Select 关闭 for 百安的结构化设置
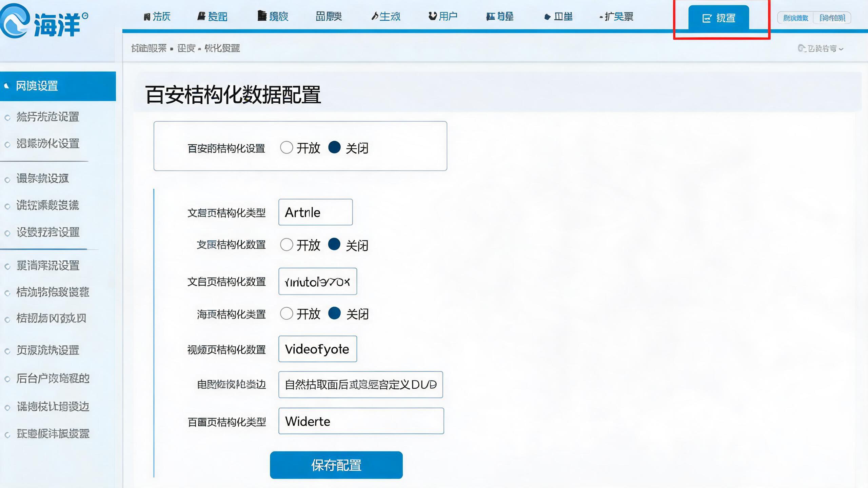The width and height of the screenshot is (868, 488). pos(334,147)
